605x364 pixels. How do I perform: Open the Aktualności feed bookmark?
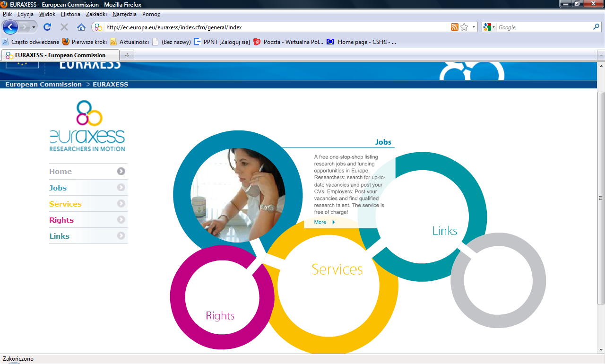130,42
